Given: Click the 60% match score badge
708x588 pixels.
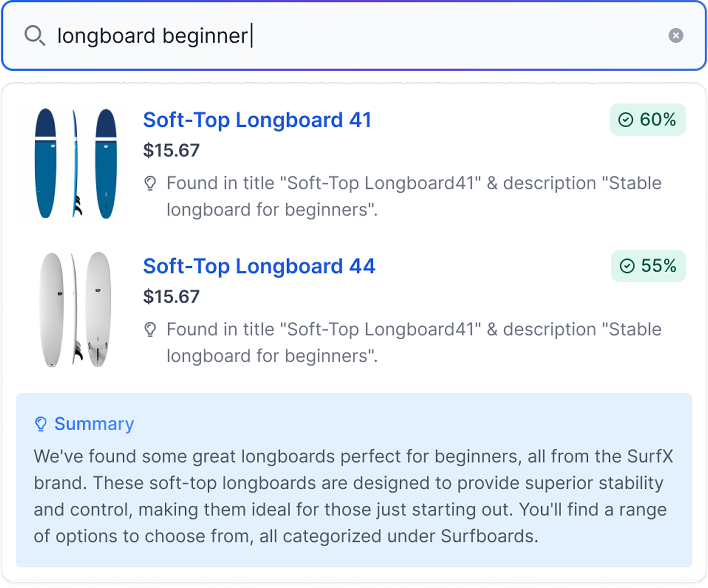Looking at the screenshot, I should [648, 120].
